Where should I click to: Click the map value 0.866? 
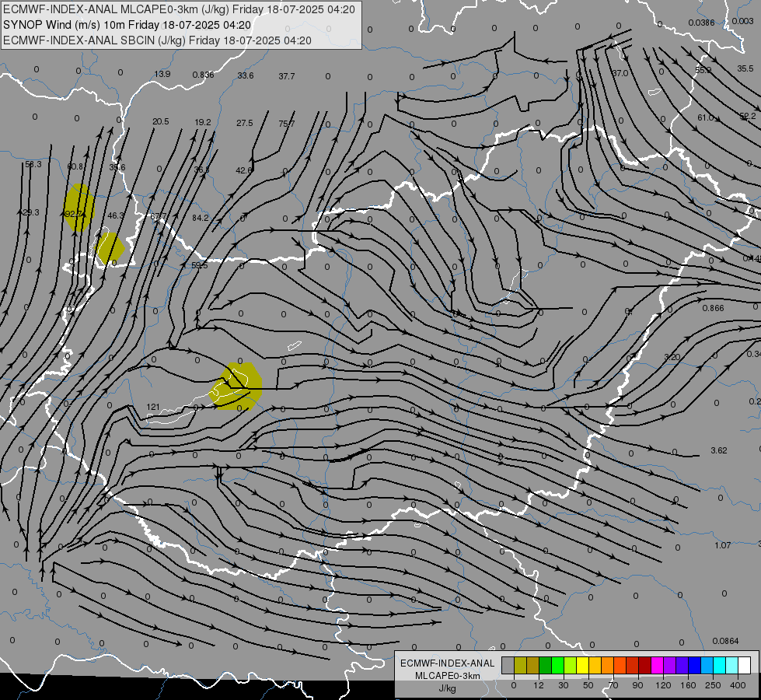coord(713,308)
